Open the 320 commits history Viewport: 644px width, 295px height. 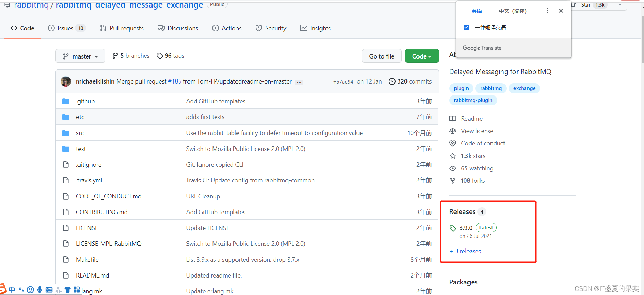click(410, 81)
